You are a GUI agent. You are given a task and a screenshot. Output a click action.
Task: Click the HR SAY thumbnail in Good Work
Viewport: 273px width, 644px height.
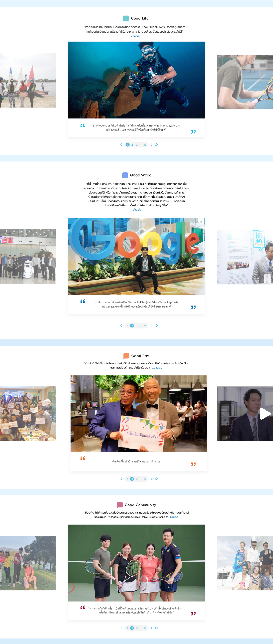tap(245, 257)
